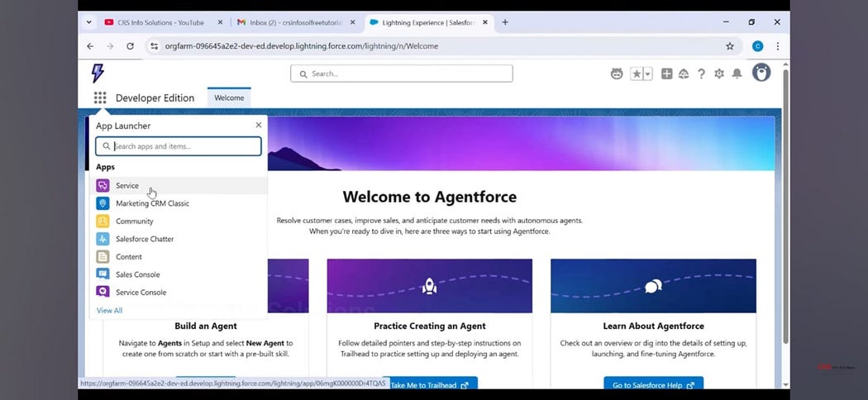Select the Community app icon
This screenshot has height=400, width=868.
click(x=103, y=221)
